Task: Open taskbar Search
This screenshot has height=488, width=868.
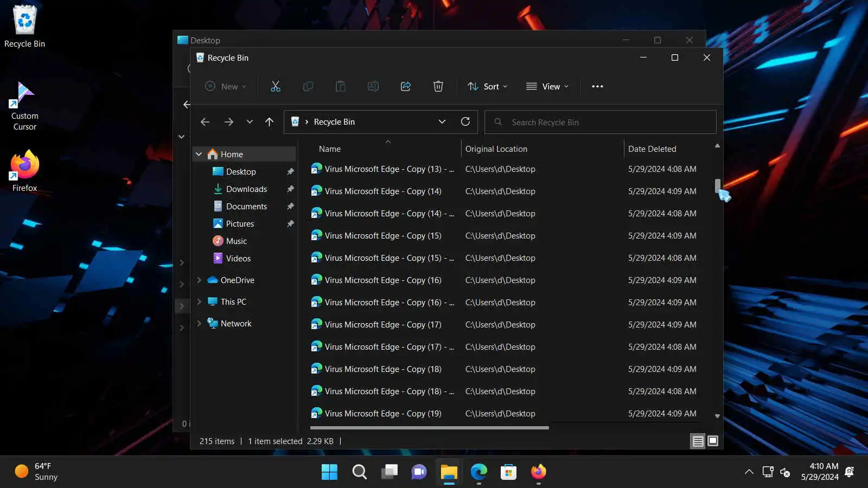Action: click(x=359, y=472)
